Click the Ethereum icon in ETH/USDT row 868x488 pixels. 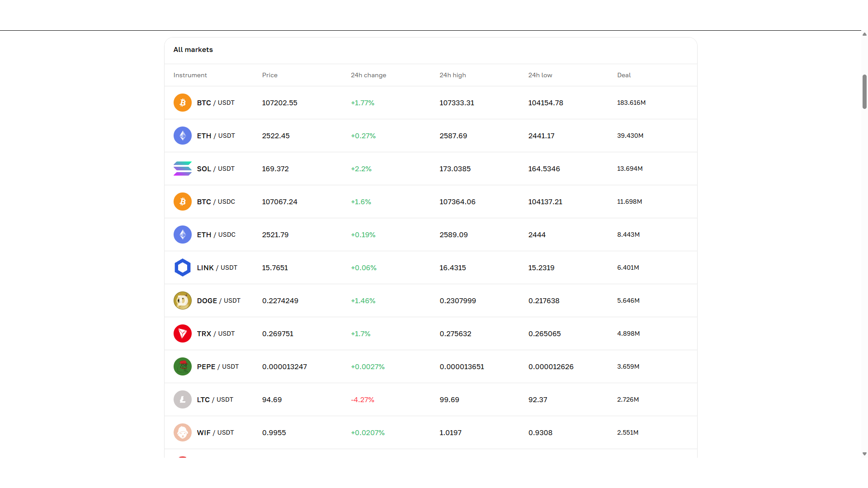pos(183,136)
